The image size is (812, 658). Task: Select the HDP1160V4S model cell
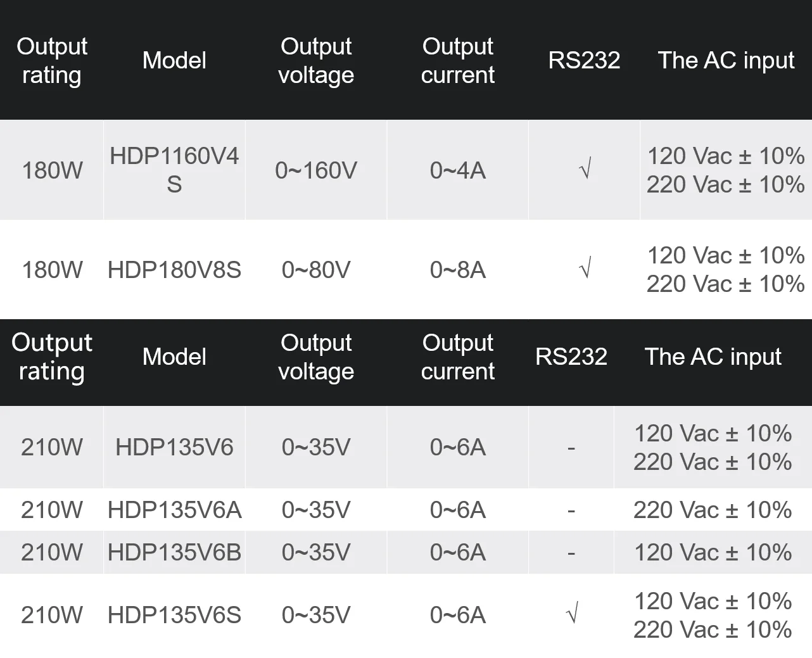[174, 170]
